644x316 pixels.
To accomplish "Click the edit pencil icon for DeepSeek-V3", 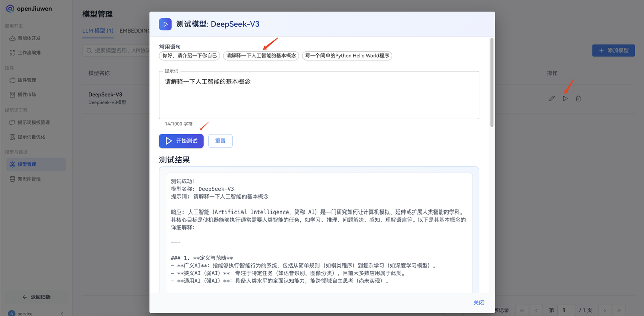I will coord(552,98).
